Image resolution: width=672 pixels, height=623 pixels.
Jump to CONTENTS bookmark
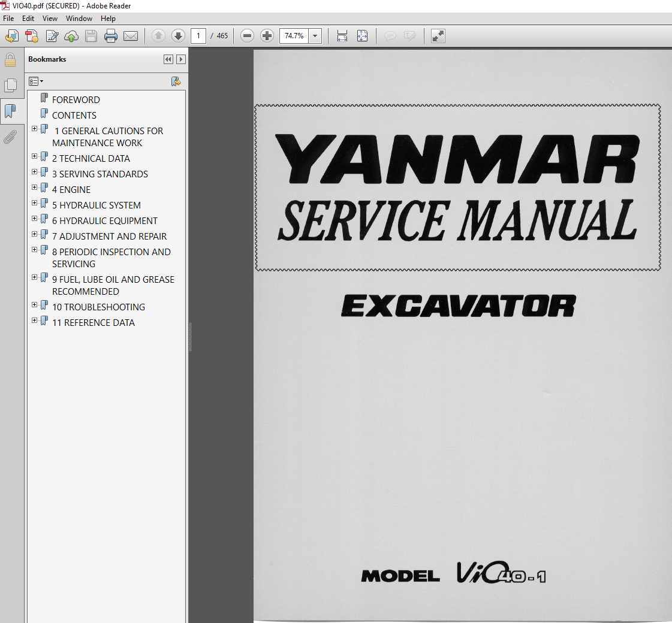point(74,116)
